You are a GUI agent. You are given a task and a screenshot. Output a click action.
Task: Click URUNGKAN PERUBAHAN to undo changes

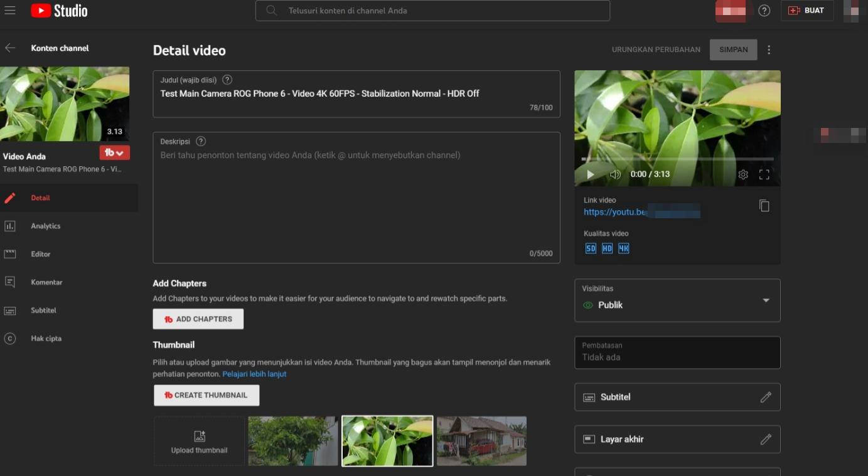(656, 50)
